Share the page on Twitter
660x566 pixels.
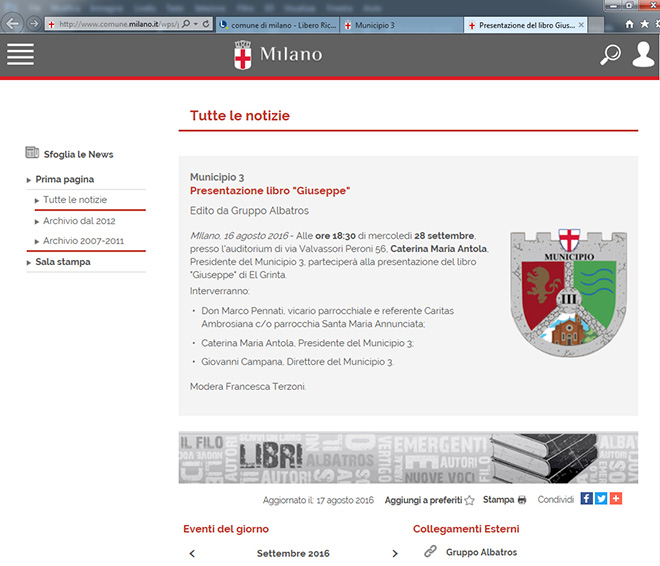point(601,499)
